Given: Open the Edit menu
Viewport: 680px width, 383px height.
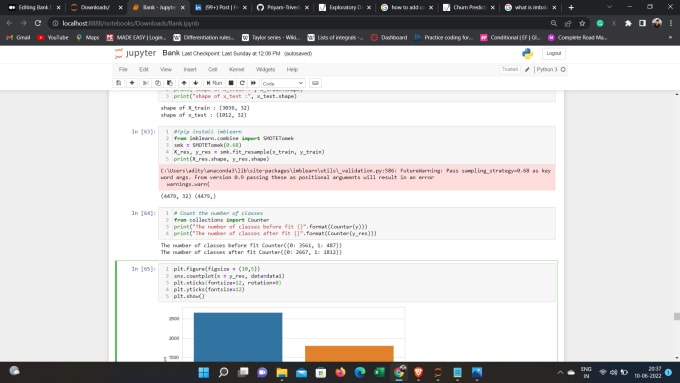Looking at the screenshot, I should pos(144,69).
